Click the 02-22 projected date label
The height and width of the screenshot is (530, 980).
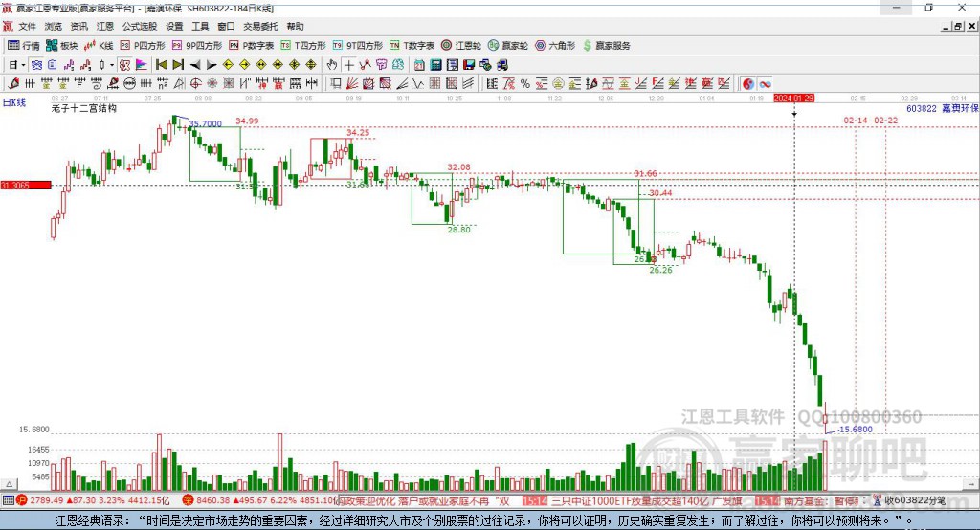(885, 120)
